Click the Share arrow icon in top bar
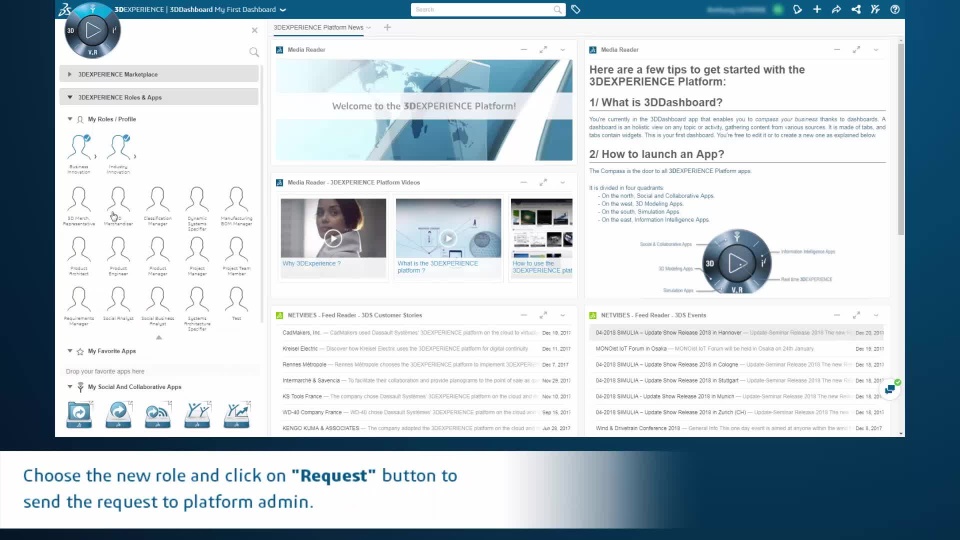 (836, 9)
